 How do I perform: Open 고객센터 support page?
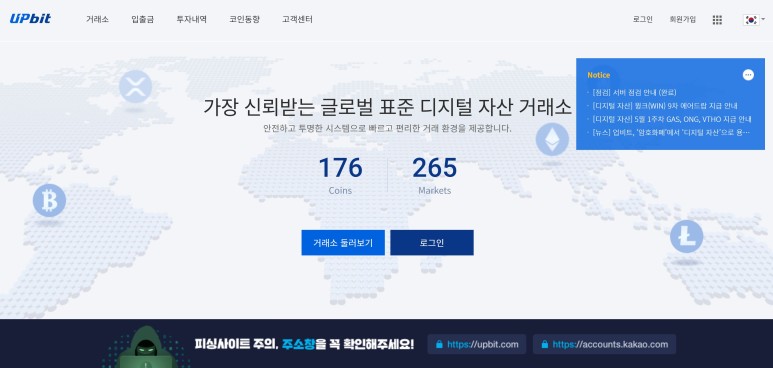click(x=297, y=19)
